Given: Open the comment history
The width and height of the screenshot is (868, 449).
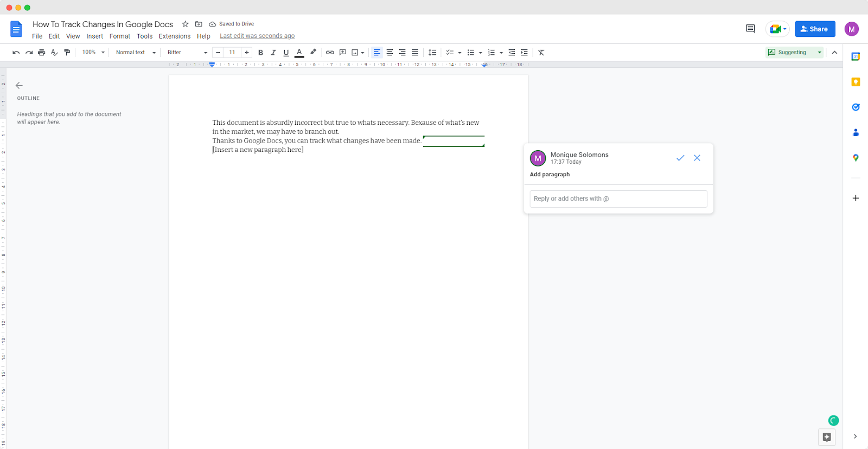Looking at the screenshot, I should (x=750, y=29).
